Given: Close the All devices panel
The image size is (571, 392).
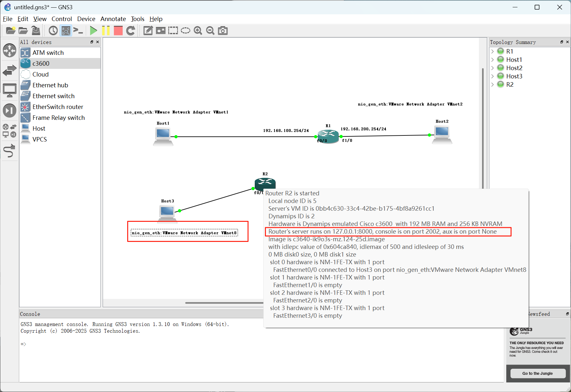Looking at the screenshot, I should (98, 42).
